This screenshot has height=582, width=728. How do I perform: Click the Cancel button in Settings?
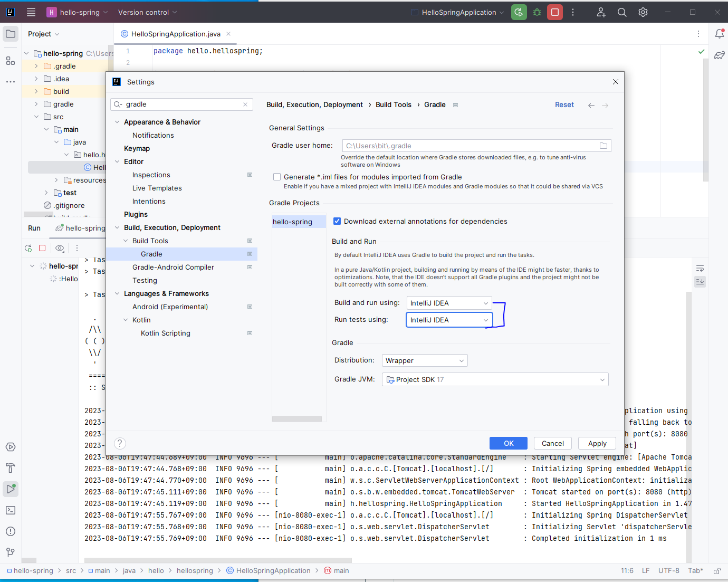pyautogui.click(x=553, y=443)
